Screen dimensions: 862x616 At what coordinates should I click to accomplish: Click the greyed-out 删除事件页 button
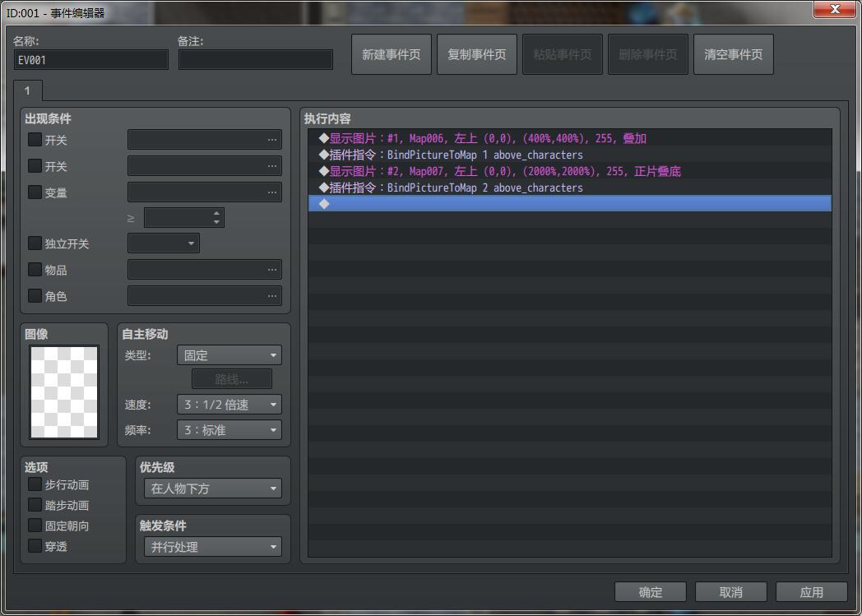tap(647, 54)
